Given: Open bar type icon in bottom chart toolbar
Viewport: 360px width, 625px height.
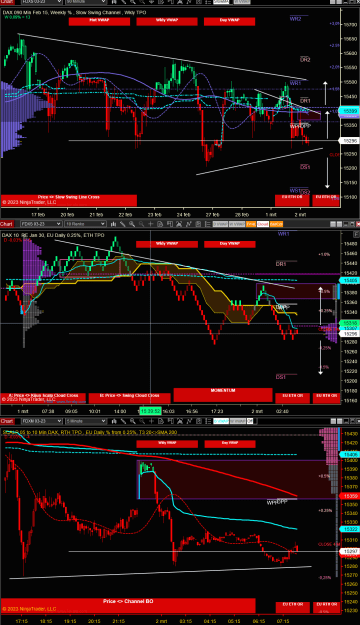Looking at the screenshot, I should [113, 421].
